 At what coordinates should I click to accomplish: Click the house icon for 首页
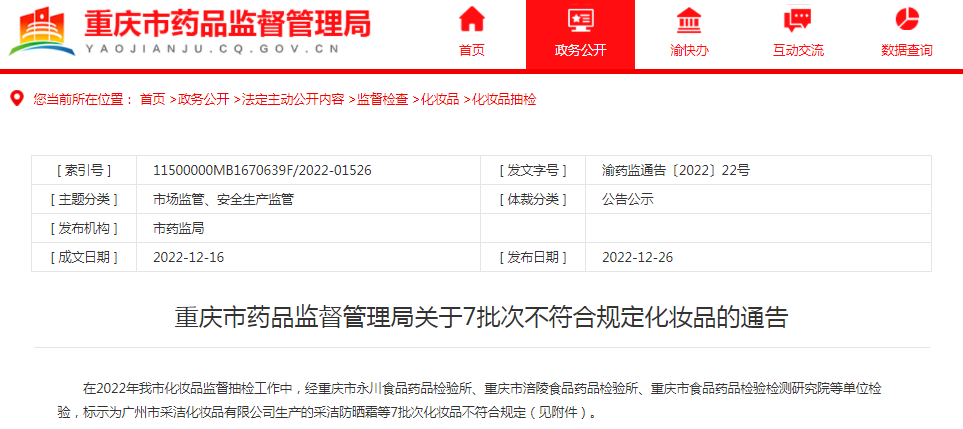(x=472, y=20)
